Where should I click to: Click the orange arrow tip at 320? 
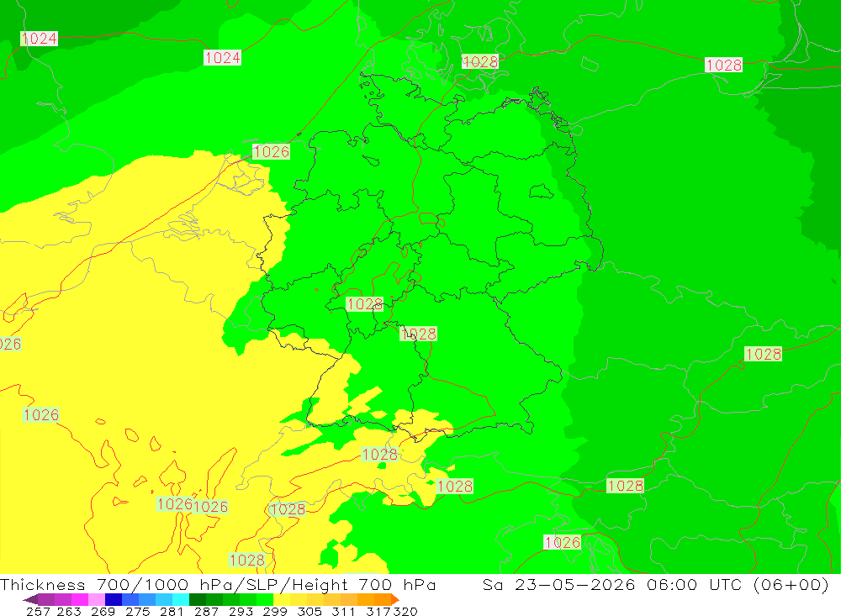pyautogui.click(x=395, y=599)
